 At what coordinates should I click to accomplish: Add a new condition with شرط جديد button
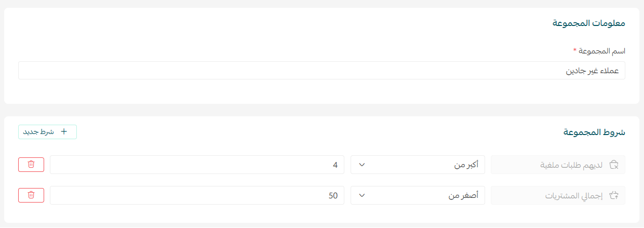[48, 132]
